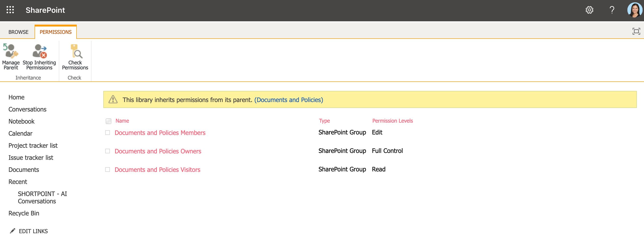The image size is (644, 241).
Task: Switch to the BROWSE tab
Action: click(x=18, y=32)
